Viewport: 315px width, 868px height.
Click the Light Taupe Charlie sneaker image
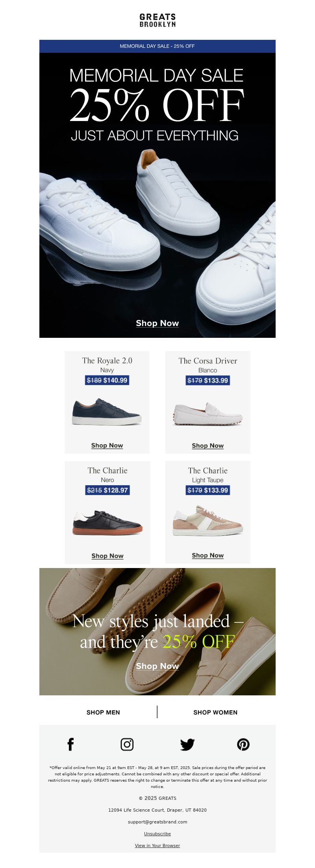pos(208,520)
